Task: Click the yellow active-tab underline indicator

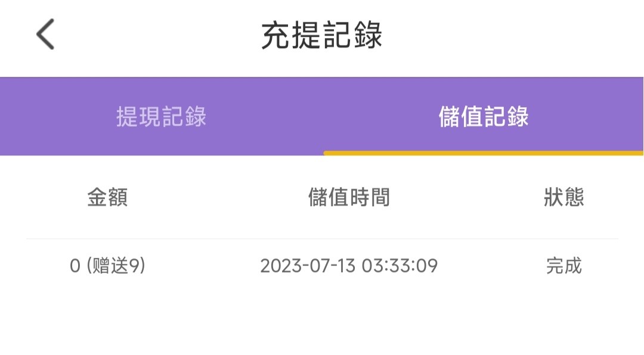Action: coord(484,153)
